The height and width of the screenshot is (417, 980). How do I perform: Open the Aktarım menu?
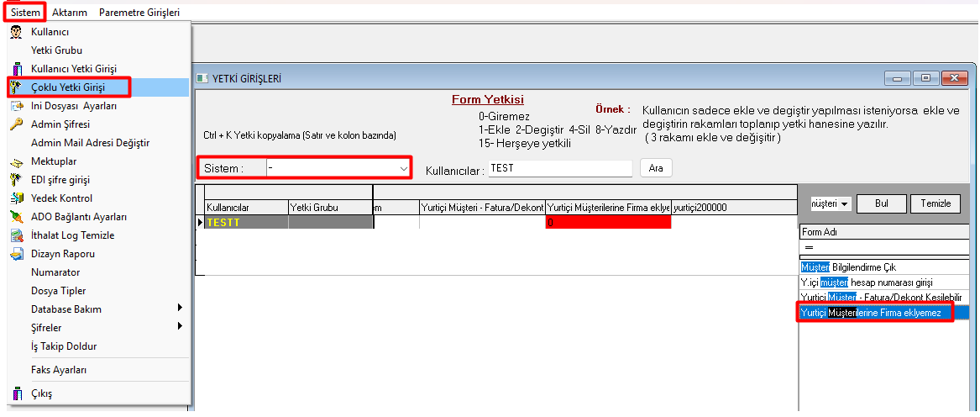coord(70,13)
